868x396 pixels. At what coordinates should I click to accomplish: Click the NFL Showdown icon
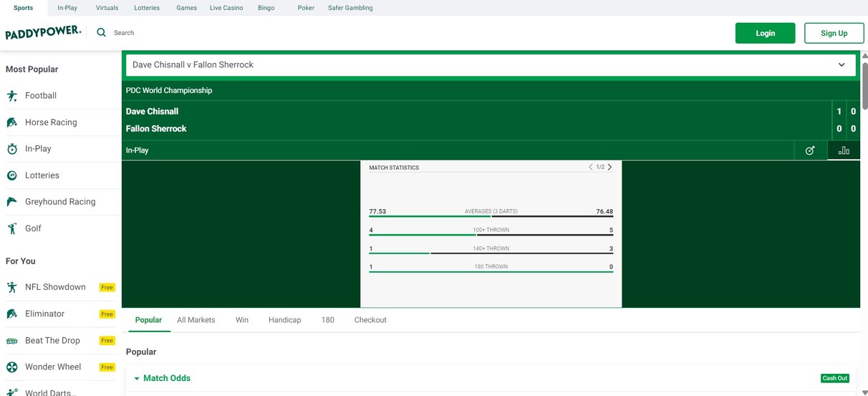(12, 287)
